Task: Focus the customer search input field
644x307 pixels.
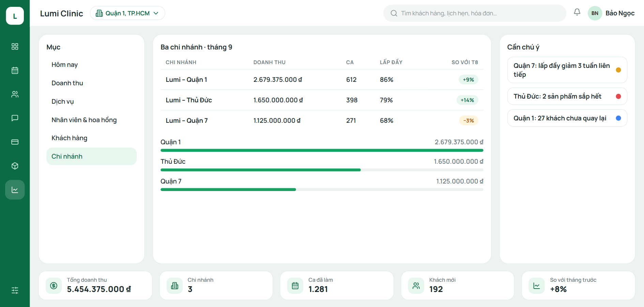Action: (475, 13)
